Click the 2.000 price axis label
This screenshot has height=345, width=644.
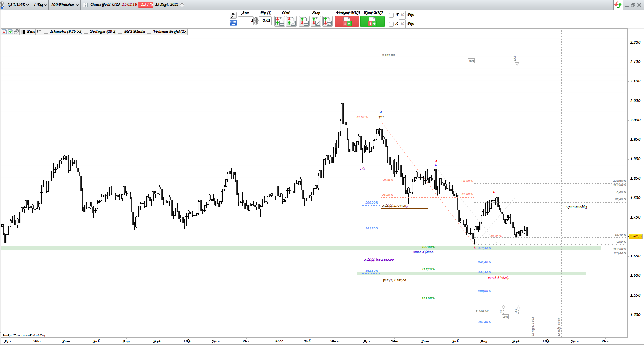pyautogui.click(x=635, y=120)
